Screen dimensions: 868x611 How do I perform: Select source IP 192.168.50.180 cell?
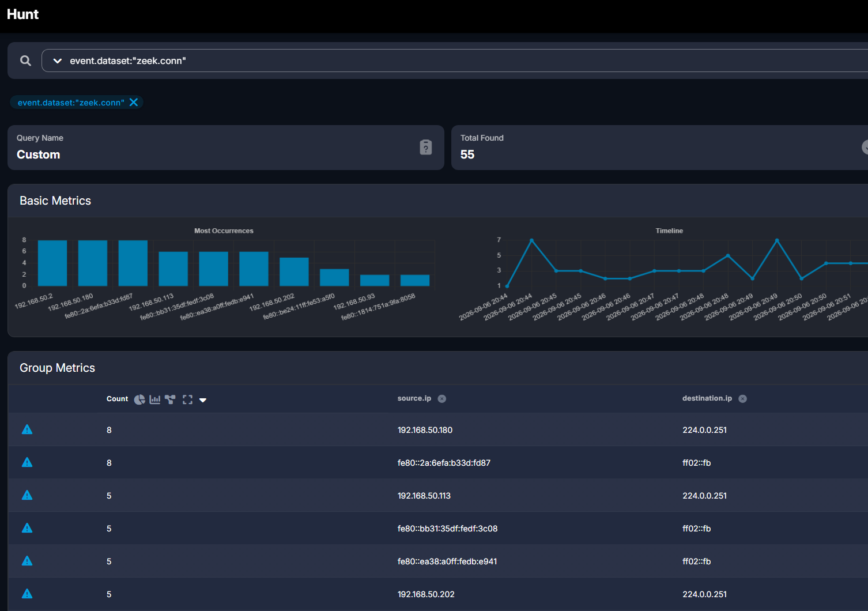coord(425,430)
